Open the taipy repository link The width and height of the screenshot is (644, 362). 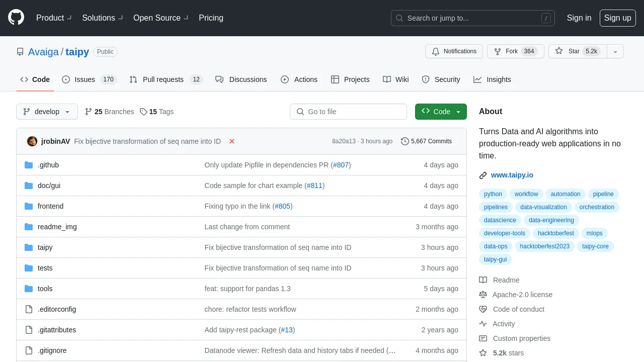tap(77, 52)
